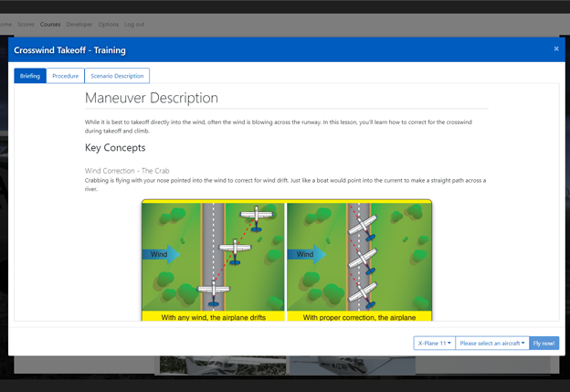Click the 'With proper correction, the airplane' caption
This screenshot has width=570, height=392.
point(360,317)
